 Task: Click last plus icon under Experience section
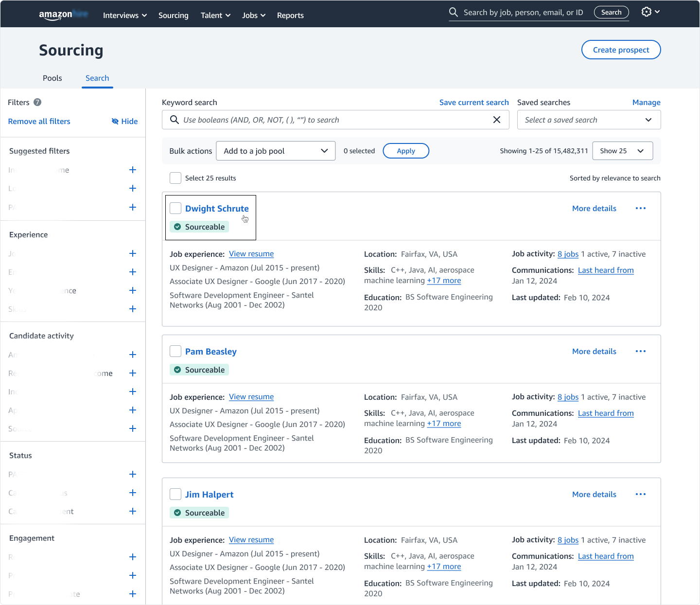[133, 309]
